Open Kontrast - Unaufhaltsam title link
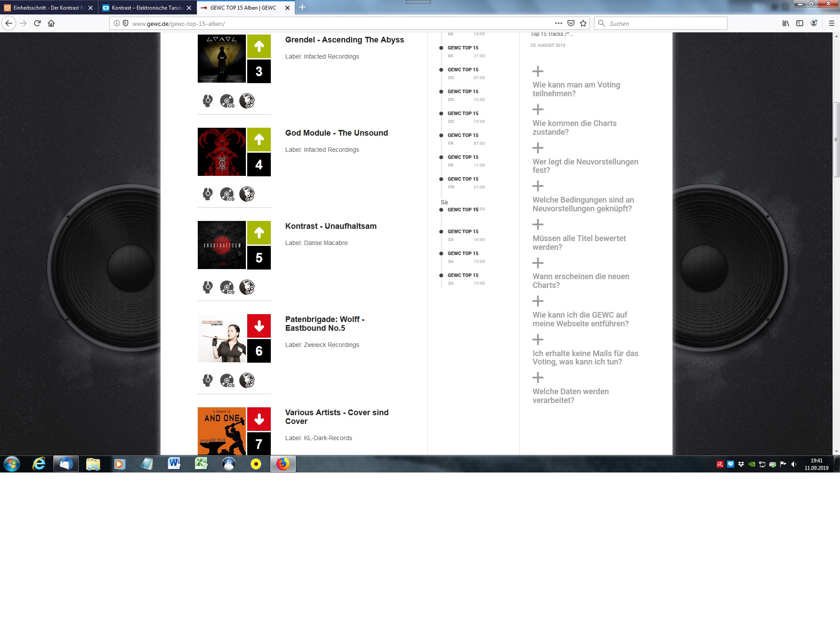840x630 pixels. [x=331, y=226]
